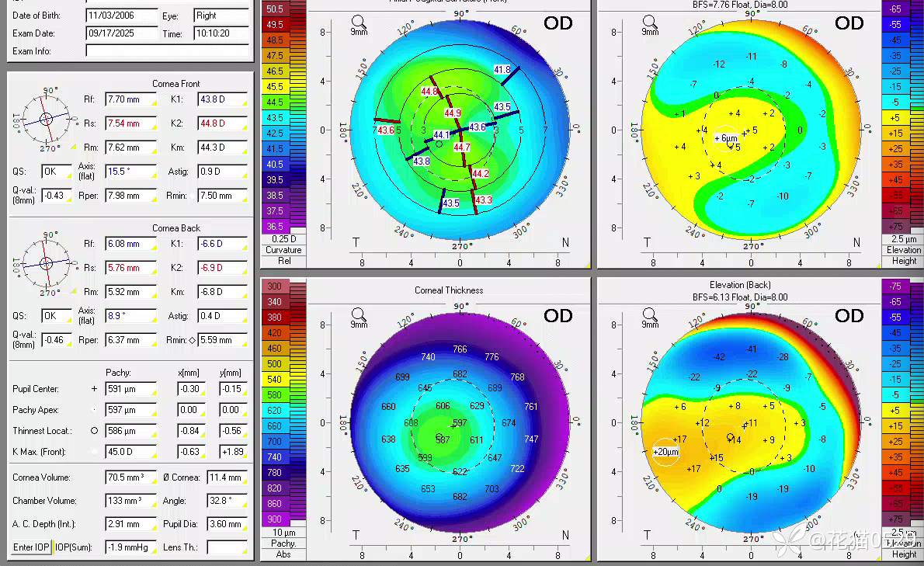
Task: Click the Cornea Front K1 value field
Action: (x=222, y=99)
